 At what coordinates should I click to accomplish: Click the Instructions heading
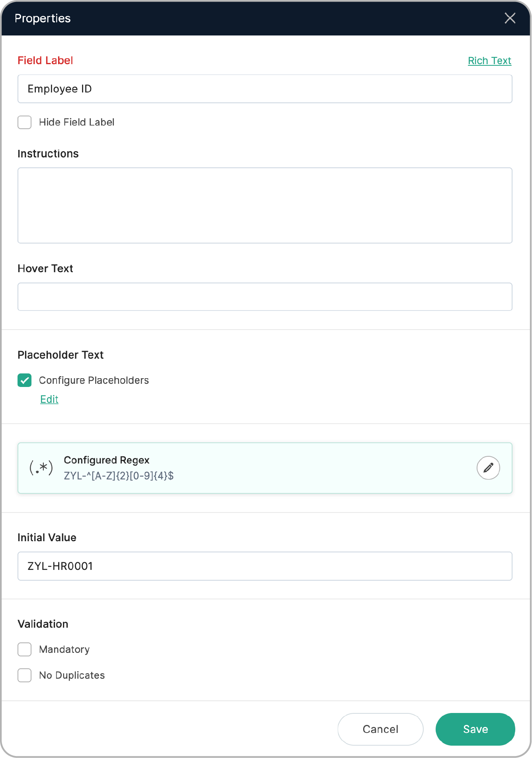pyautogui.click(x=48, y=153)
